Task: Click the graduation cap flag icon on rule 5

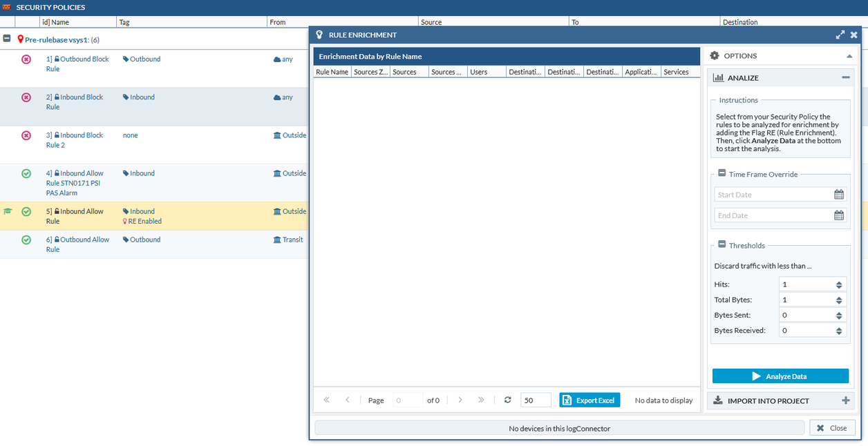Action: (x=8, y=211)
